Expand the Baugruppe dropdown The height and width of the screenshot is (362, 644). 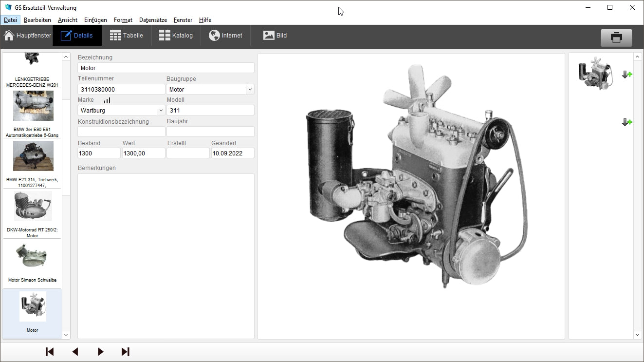pos(250,90)
